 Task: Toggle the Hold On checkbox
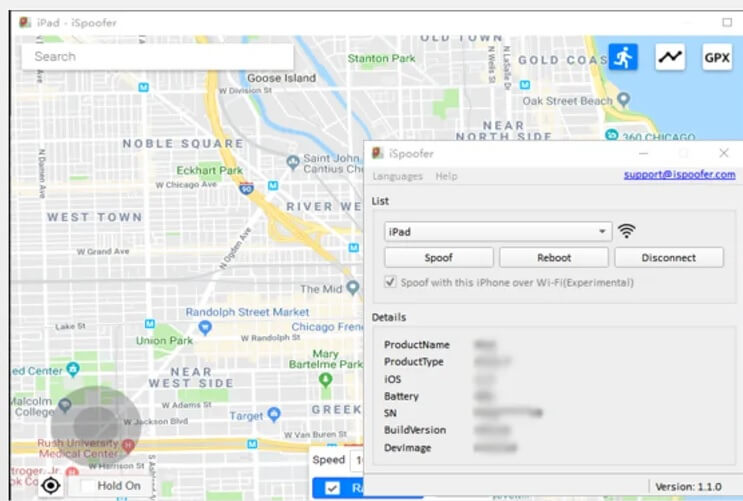87,485
